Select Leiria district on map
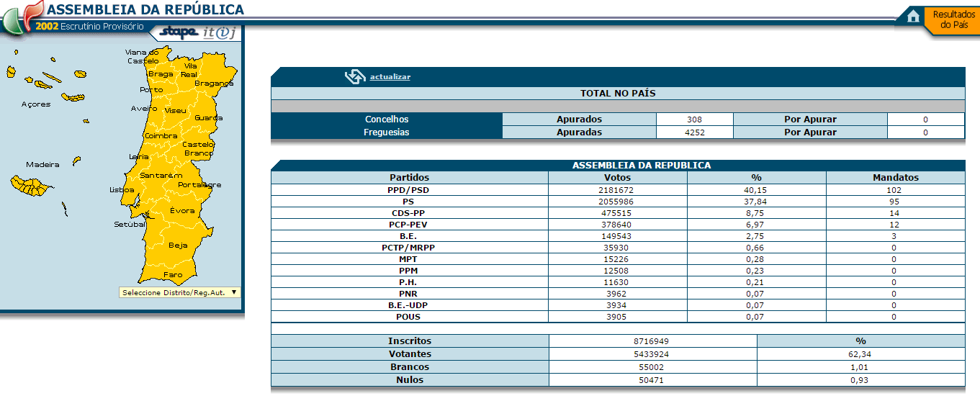Viewport: 980px width, 401px height. (x=139, y=156)
